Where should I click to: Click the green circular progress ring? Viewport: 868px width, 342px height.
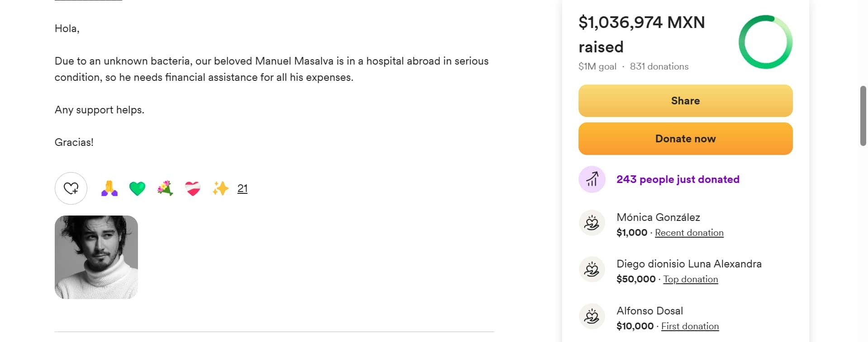[x=765, y=42]
